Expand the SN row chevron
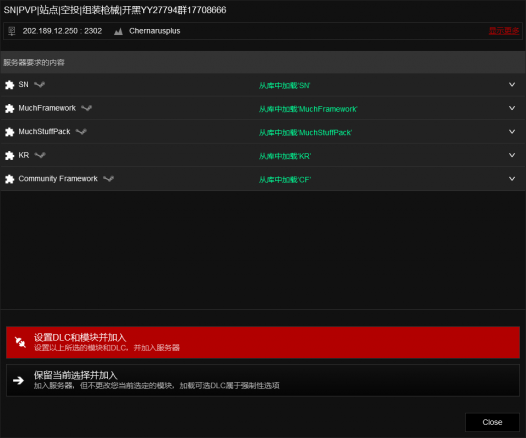This screenshot has width=526, height=438. click(x=512, y=85)
